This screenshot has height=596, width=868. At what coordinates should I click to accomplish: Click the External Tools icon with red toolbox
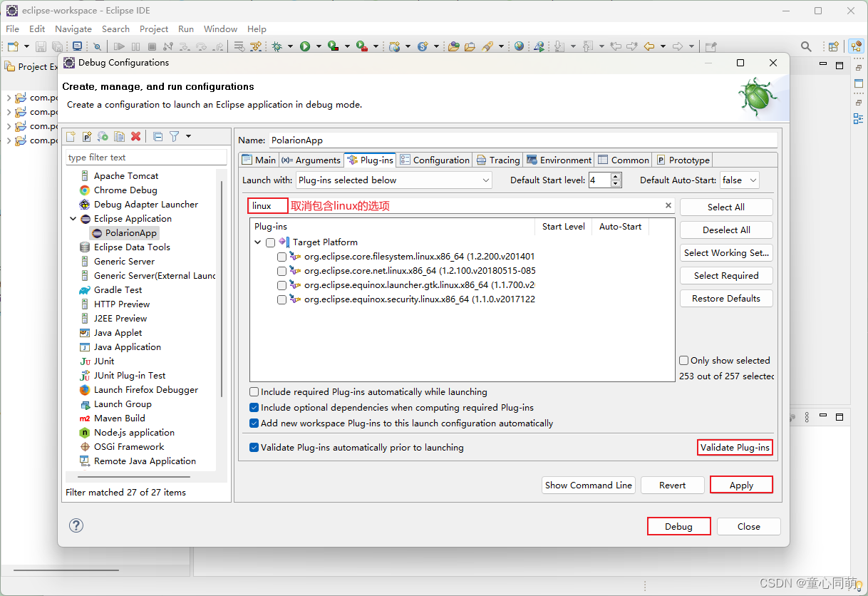point(361,46)
